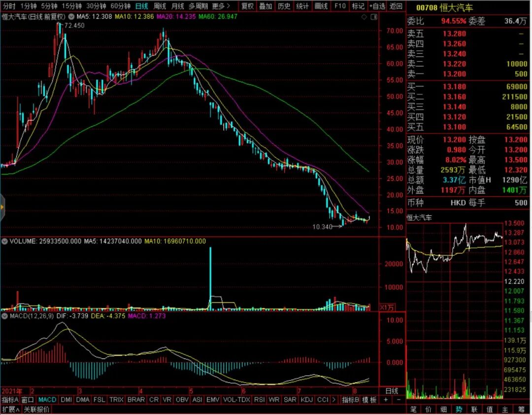This screenshot has width=532, height=415.
Task: Select the DMA indicator tab
Action: [83, 400]
